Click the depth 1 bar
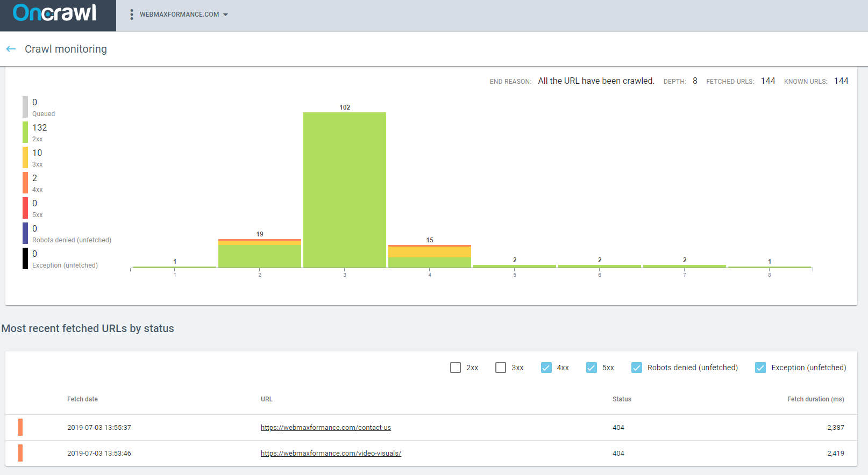 click(175, 267)
